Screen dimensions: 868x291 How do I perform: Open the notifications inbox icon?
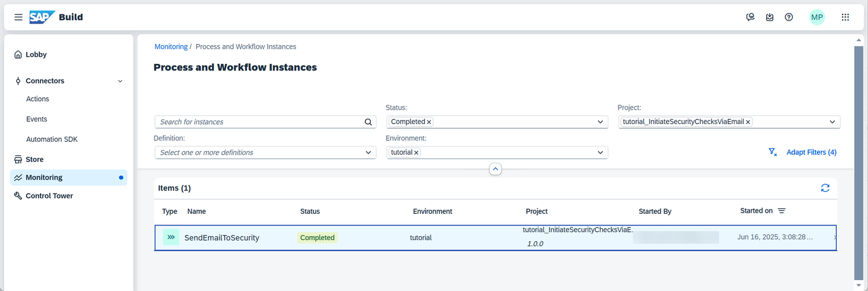click(x=770, y=17)
